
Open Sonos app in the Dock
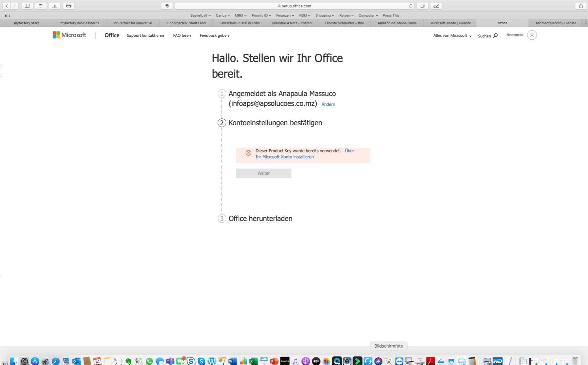point(285,361)
